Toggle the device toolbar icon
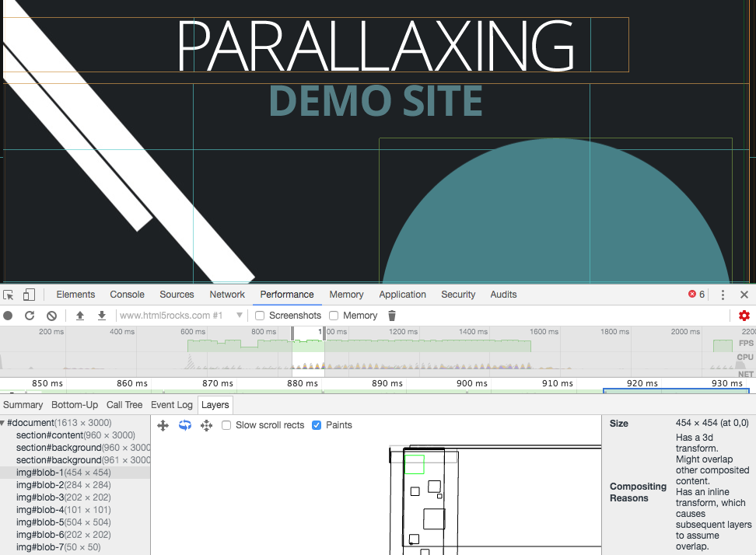Screen dimensions: 756x555 (x=29, y=295)
